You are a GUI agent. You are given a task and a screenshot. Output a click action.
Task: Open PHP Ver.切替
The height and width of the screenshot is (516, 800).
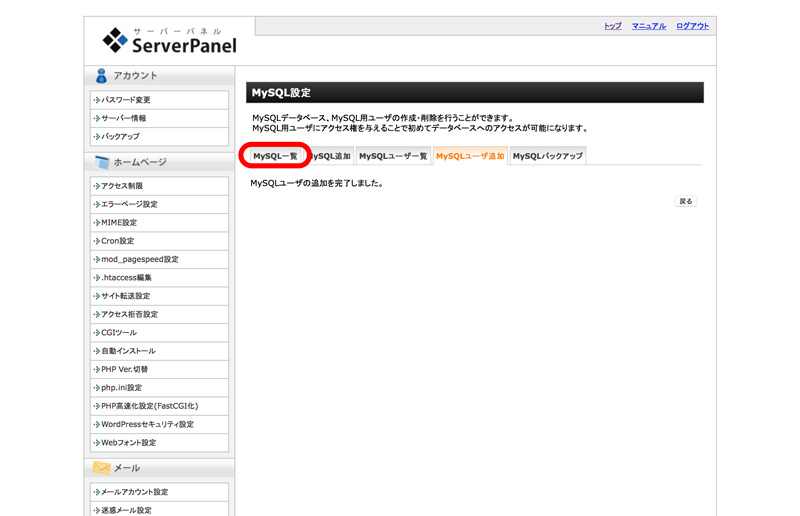tap(159, 370)
